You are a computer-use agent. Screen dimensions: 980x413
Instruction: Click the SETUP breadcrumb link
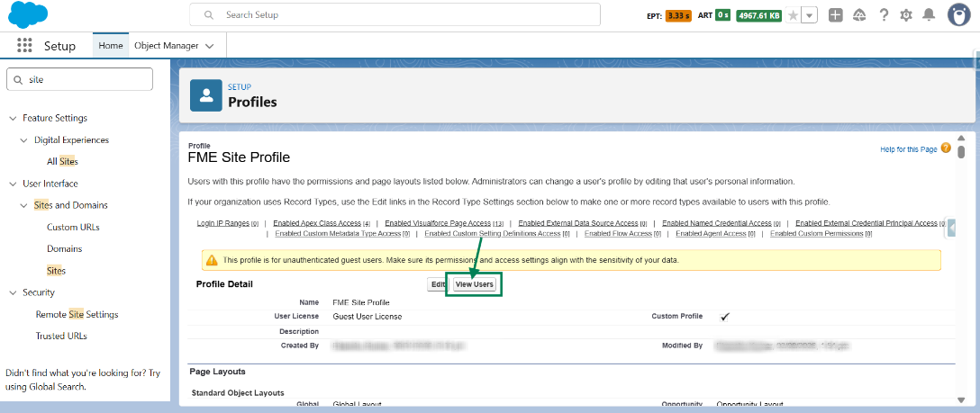(240, 87)
